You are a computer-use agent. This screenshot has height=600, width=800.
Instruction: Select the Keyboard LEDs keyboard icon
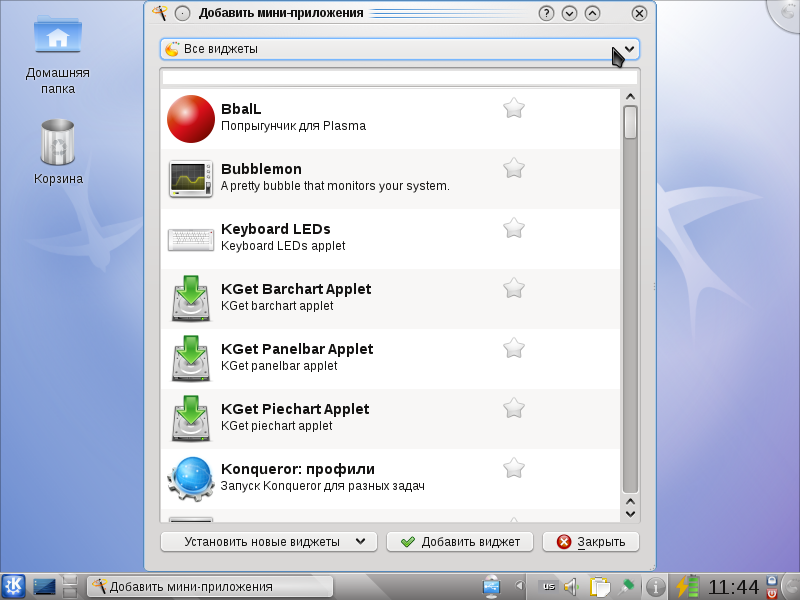(191, 239)
